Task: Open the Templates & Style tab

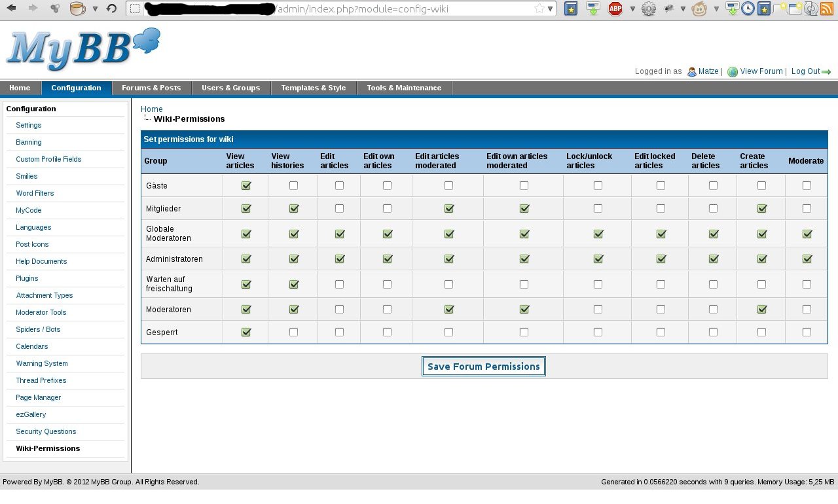Action: 313,88
